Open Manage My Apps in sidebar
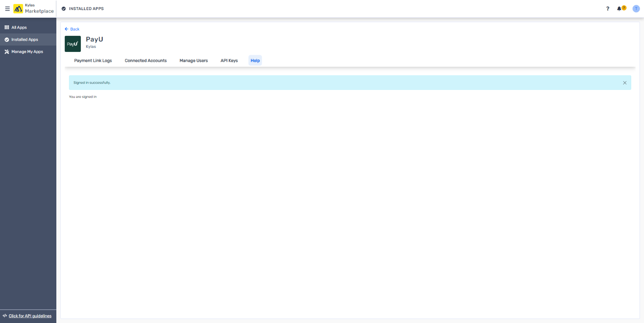This screenshot has height=323, width=644. click(27, 51)
